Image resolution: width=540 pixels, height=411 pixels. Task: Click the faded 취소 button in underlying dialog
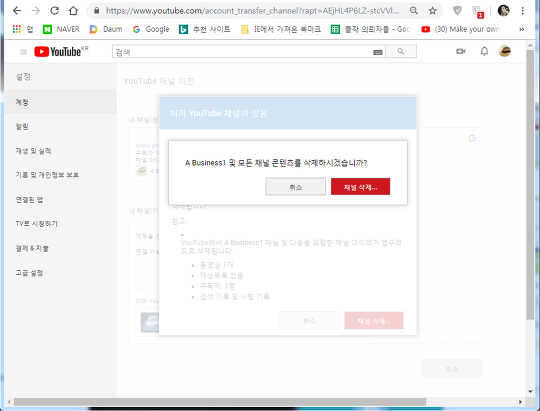pyautogui.click(x=309, y=321)
